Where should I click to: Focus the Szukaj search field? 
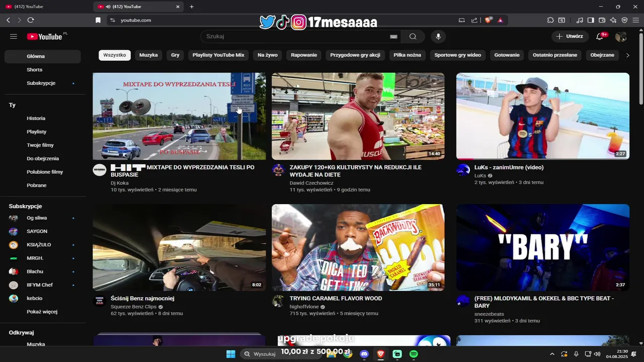pos(297,37)
